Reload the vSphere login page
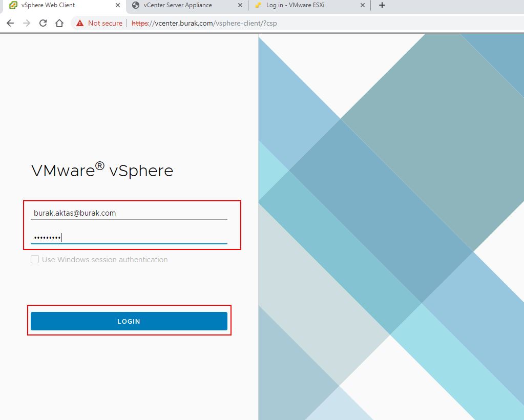Screen dimensions: 524x420 pyautogui.click(x=43, y=23)
